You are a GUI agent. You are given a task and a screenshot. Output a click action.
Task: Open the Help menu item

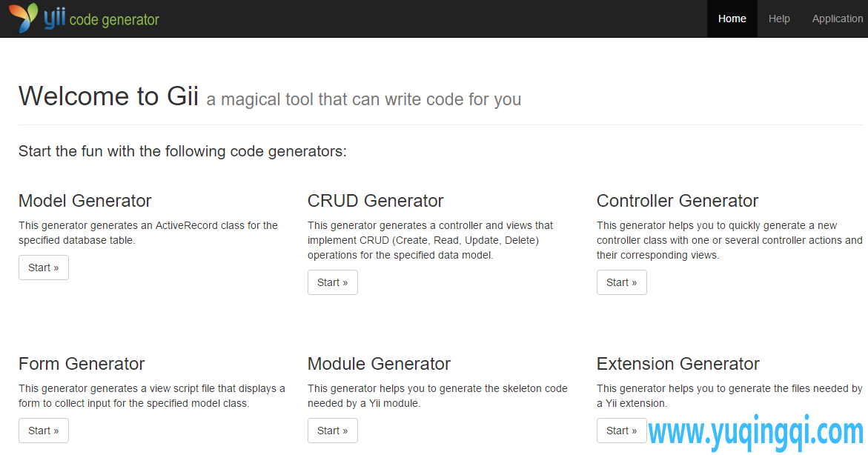click(778, 19)
